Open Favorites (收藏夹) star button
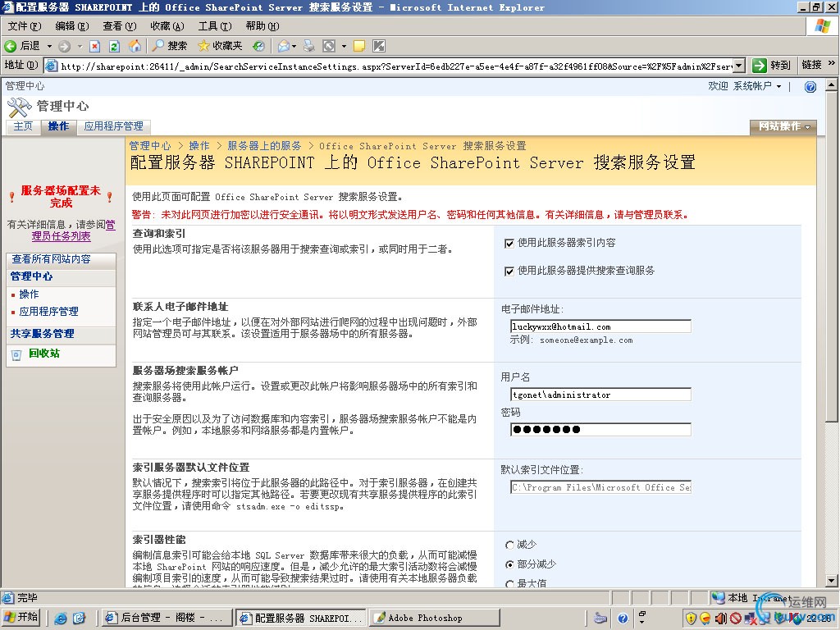Viewport: 840px width, 630px height. (220, 46)
